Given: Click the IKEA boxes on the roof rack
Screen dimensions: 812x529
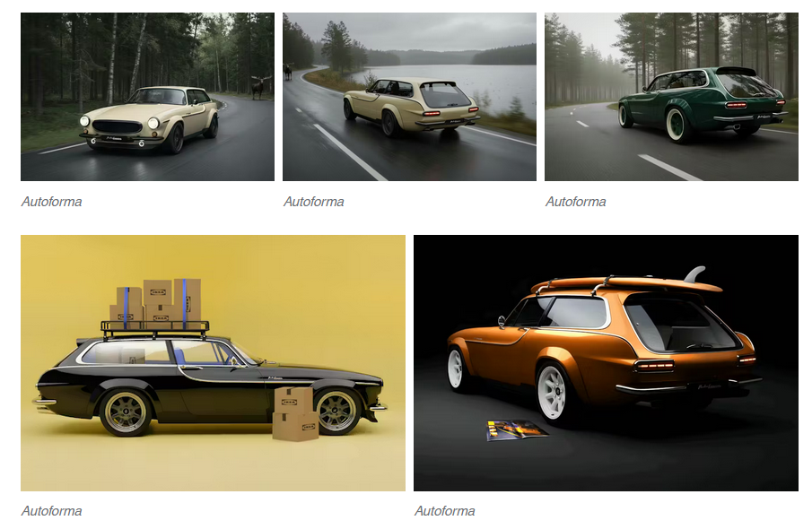Looking at the screenshot, I should 155,302.
